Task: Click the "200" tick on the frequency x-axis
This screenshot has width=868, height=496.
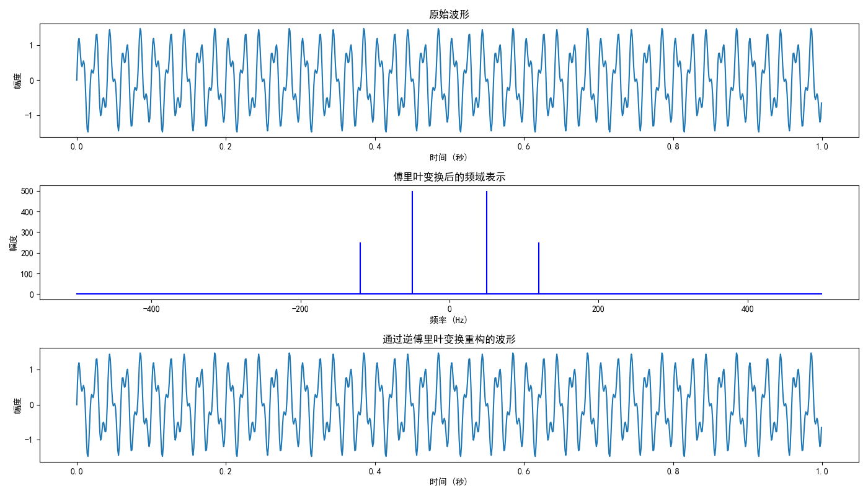Action: tap(598, 308)
